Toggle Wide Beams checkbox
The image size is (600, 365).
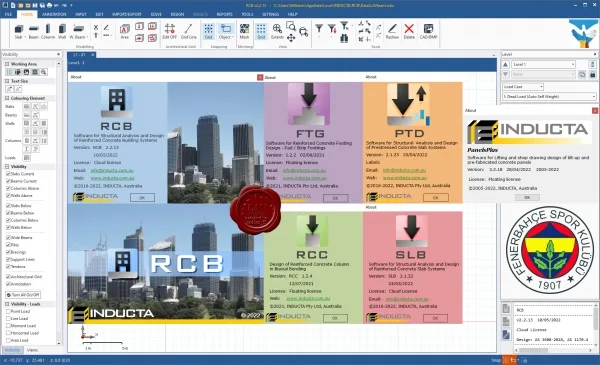click(x=8, y=238)
